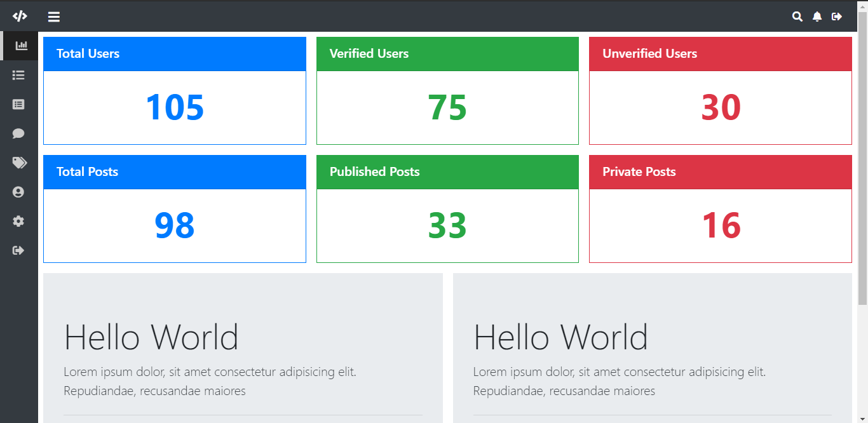Viewport: 868px width, 423px height.
Task: Open the search icon in top navbar
Action: pos(797,17)
